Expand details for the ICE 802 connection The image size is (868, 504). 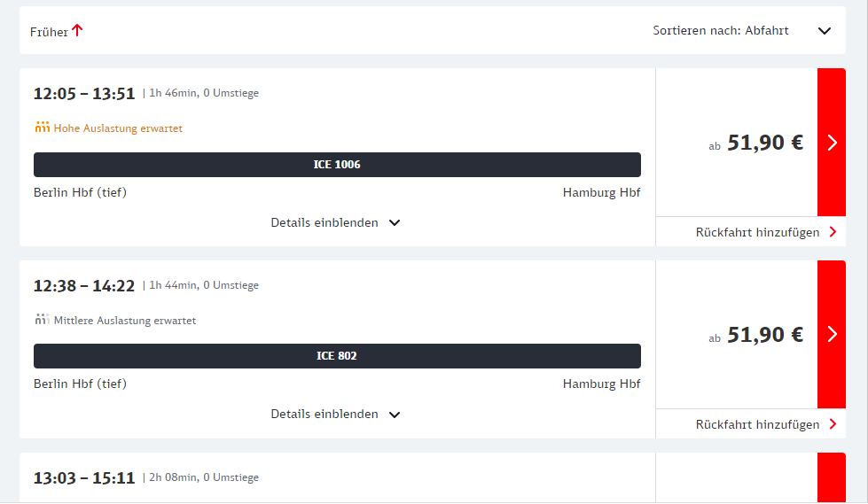(x=335, y=414)
